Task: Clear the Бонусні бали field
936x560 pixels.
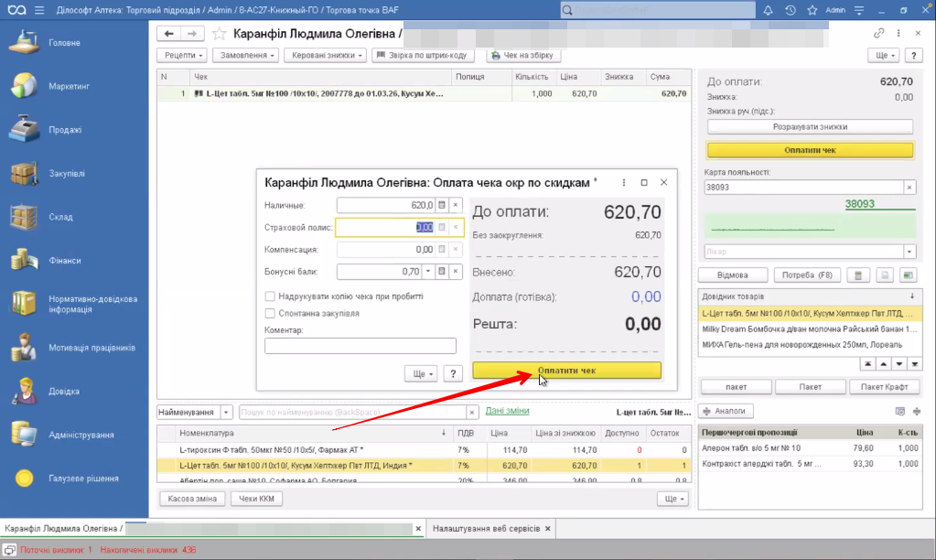Action: click(457, 272)
